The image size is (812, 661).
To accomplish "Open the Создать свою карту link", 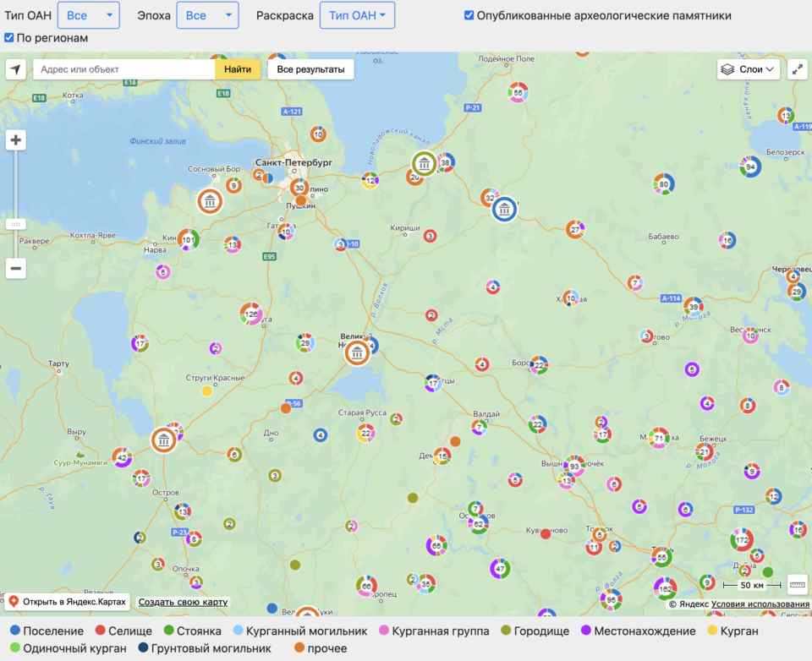I will 183,603.
